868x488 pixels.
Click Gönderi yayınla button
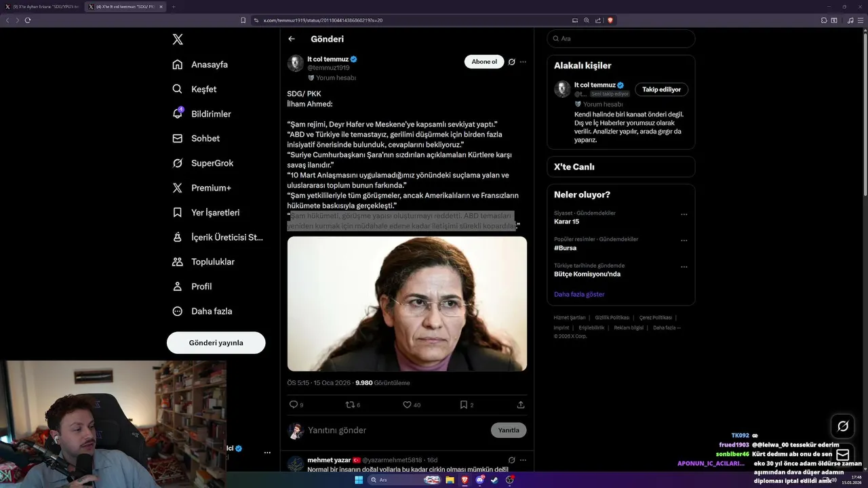tap(216, 342)
